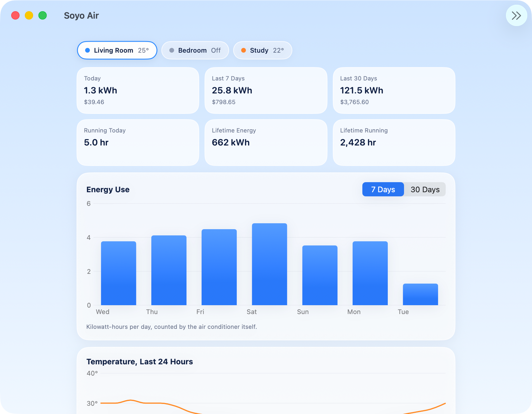This screenshot has height=414, width=532.
Task: Show 30 Days energy chart
Action: coord(425,189)
